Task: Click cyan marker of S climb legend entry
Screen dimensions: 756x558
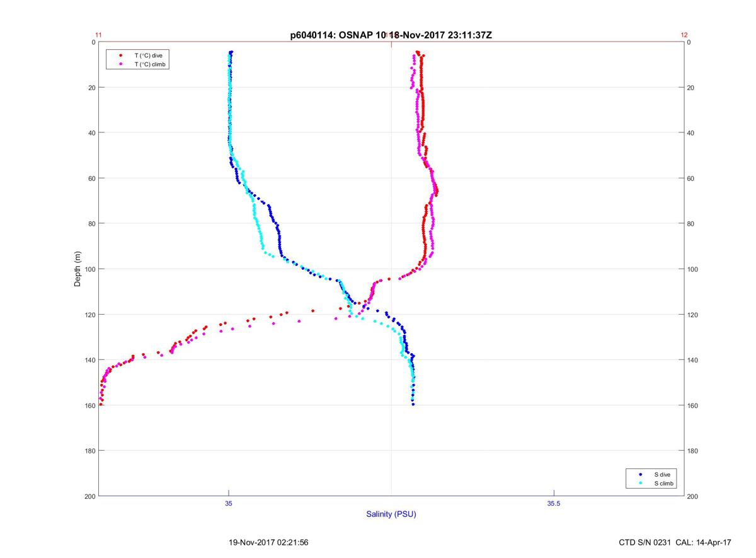Action: [641, 484]
